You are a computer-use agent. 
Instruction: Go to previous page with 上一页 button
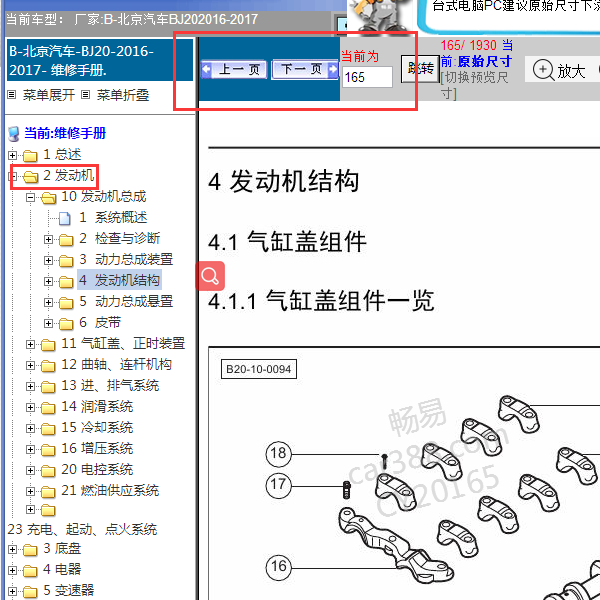(x=233, y=70)
